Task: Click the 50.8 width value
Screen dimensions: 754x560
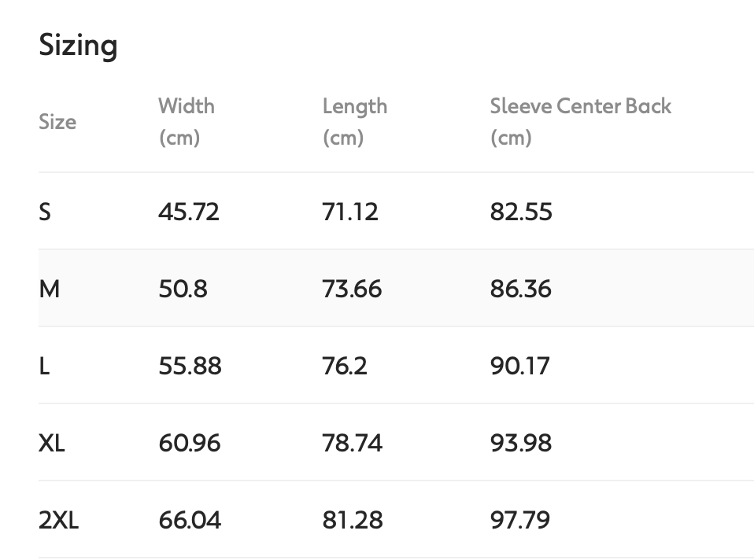Action: (x=183, y=289)
